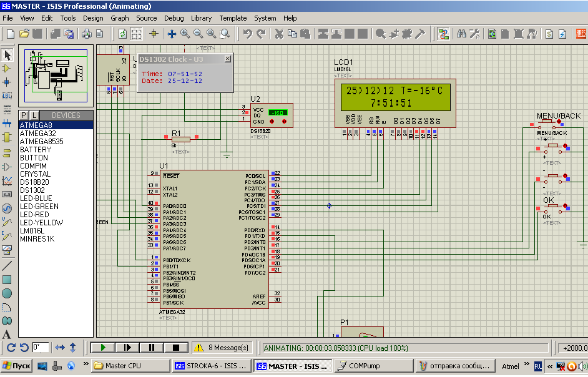This screenshot has height=377, width=588.
Task: Toggle the wire auto-router icon
Action: [x=443, y=34]
